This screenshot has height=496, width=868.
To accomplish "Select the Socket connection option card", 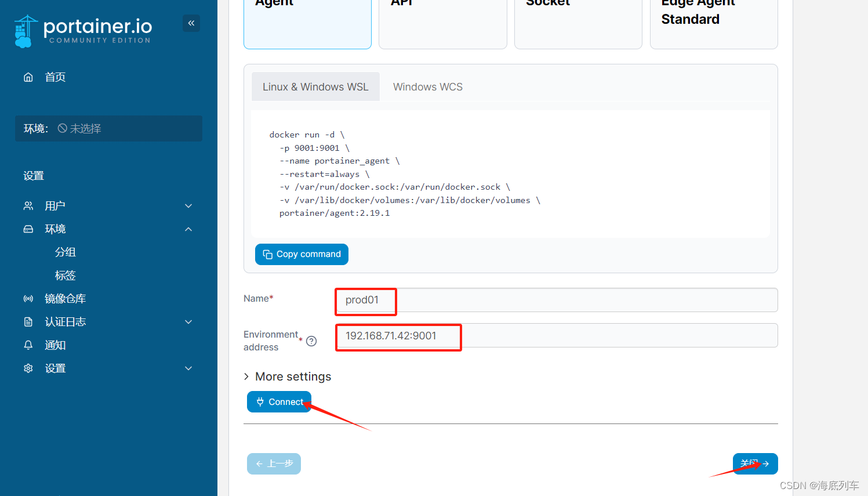I will pos(578,24).
